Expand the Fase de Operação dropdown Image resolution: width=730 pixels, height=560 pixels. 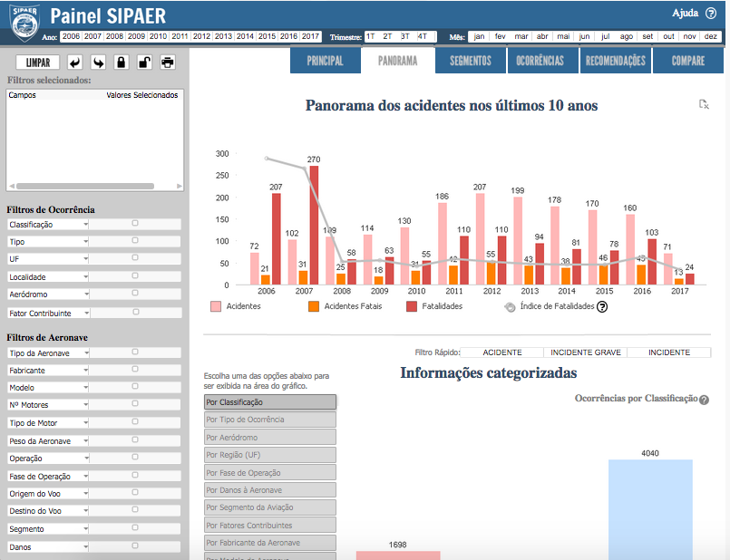coord(86,477)
